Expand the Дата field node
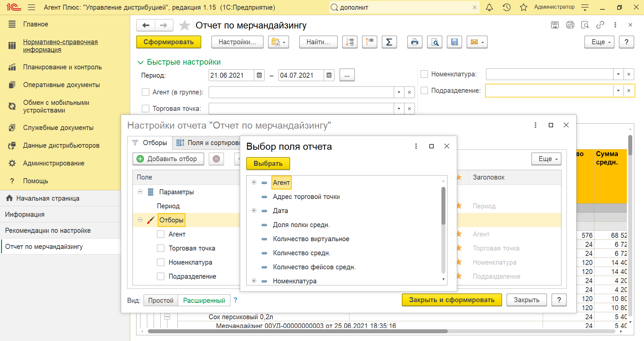Image resolution: width=644 pixels, height=341 pixels. [254, 211]
